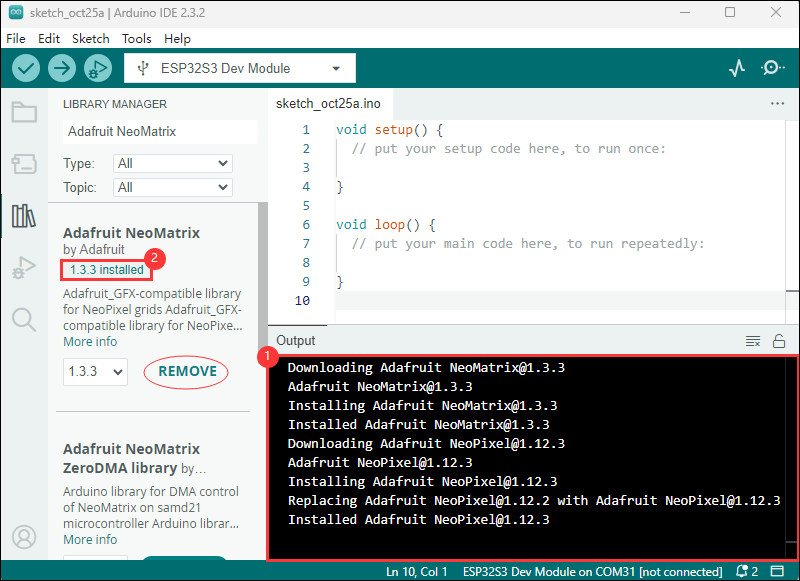Click the Output panel title

coord(295,340)
